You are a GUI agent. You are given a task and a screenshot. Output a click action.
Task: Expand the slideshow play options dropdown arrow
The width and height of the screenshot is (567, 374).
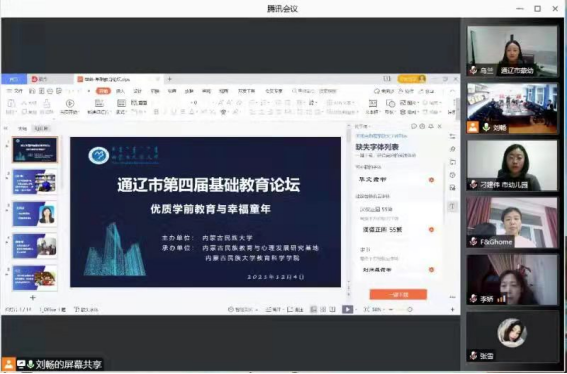pos(356,310)
